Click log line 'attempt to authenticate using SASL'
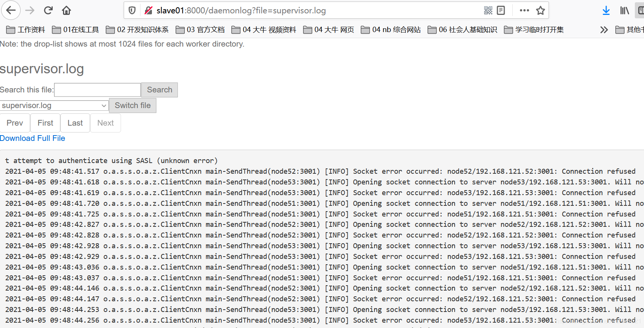The image size is (644, 328). (x=111, y=161)
